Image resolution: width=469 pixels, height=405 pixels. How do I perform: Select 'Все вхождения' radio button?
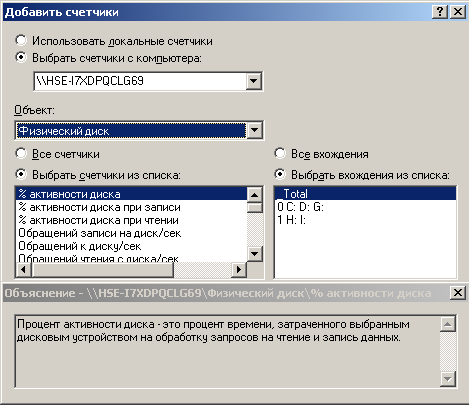pos(280,154)
